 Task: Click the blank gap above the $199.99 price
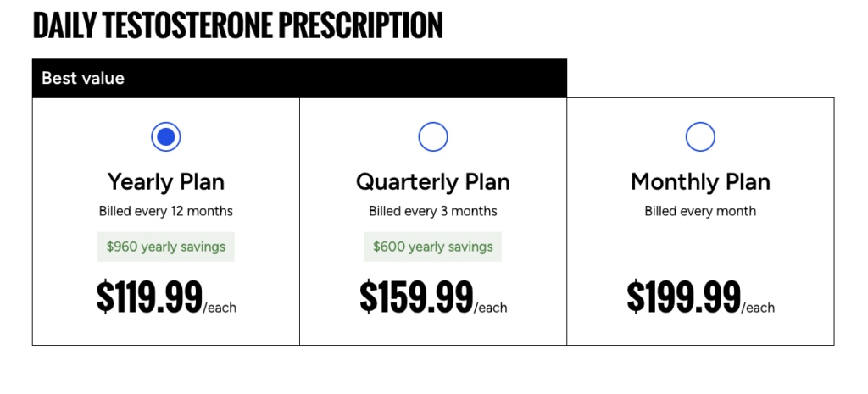700,247
